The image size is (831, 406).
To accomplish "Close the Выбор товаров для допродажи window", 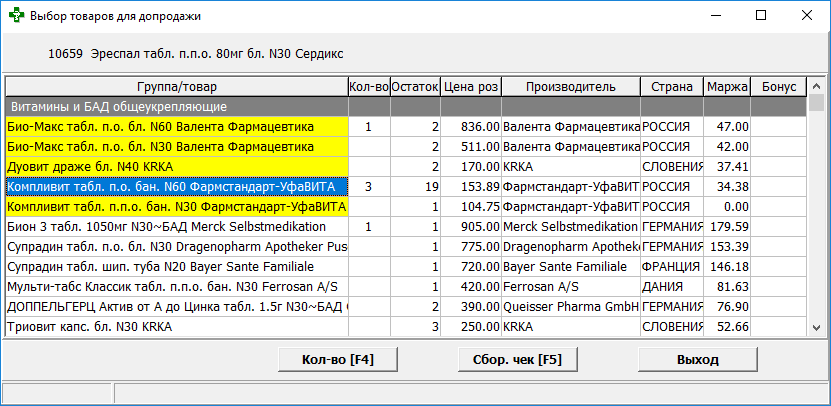I will [x=807, y=15].
